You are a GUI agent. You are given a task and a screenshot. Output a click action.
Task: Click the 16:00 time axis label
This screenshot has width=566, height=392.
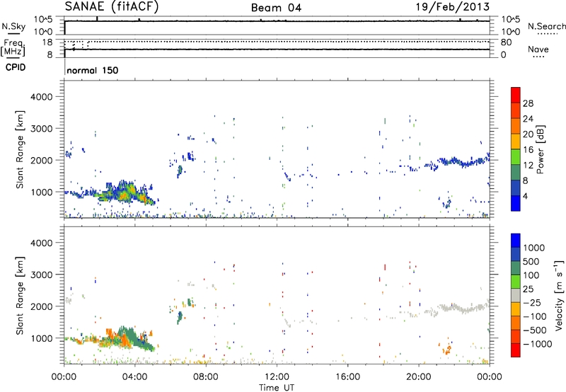(x=347, y=376)
